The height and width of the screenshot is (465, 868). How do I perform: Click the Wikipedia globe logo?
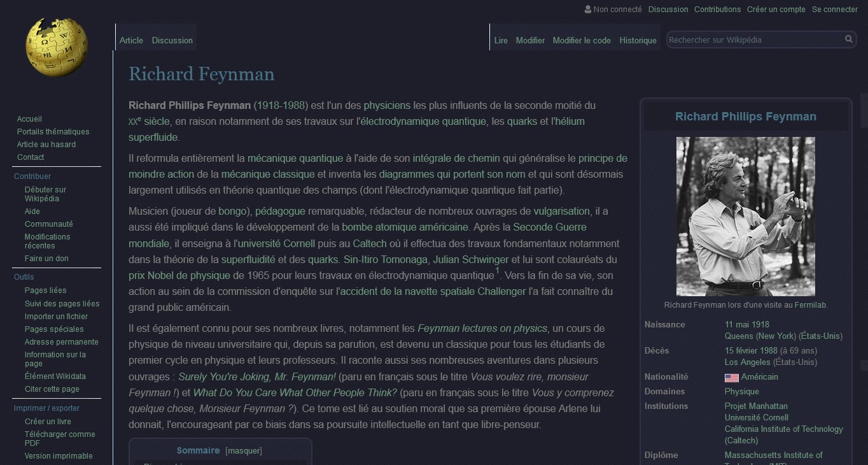point(57,47)
